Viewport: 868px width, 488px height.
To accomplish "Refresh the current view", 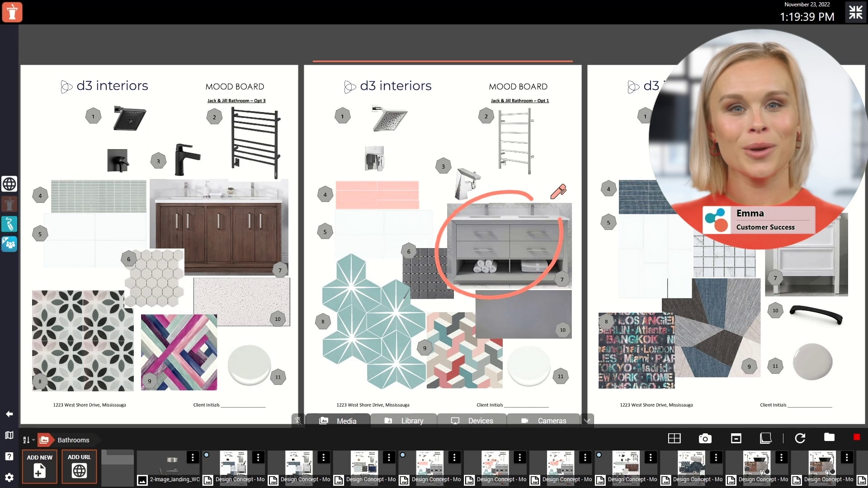I will point(801,438).
